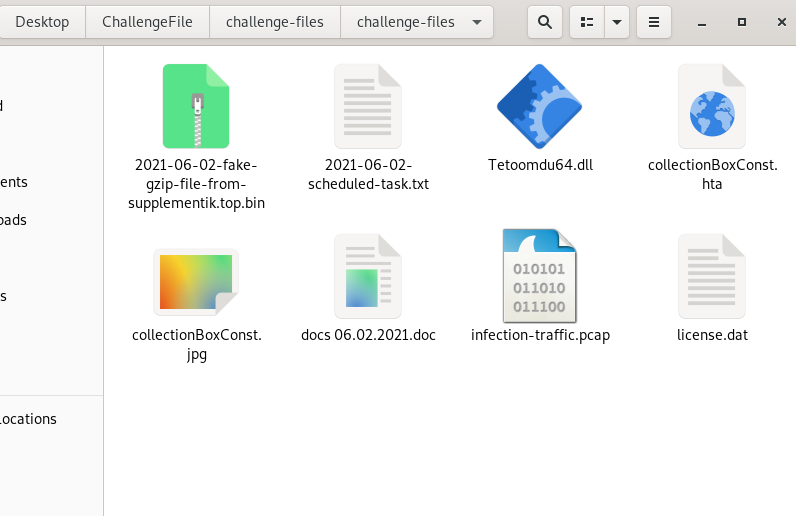Click the first challenge-files breadcrumb
796x516 pixels.
tap(274, 22)
